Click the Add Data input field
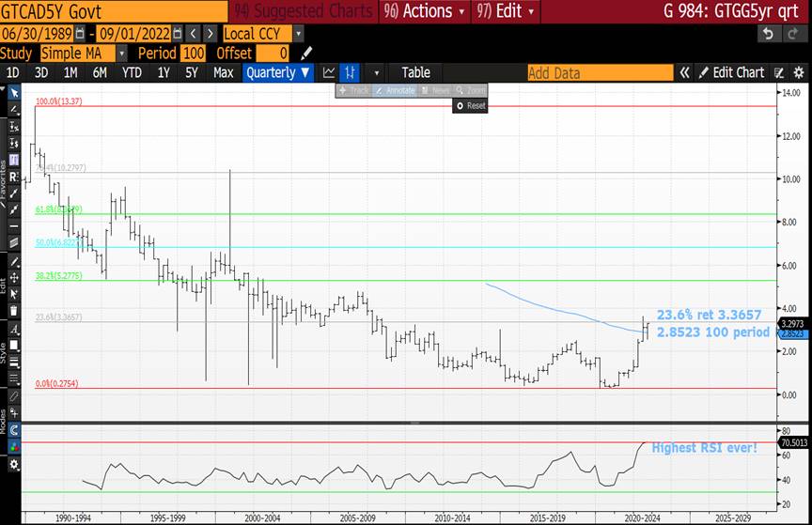 coord(600,72)
